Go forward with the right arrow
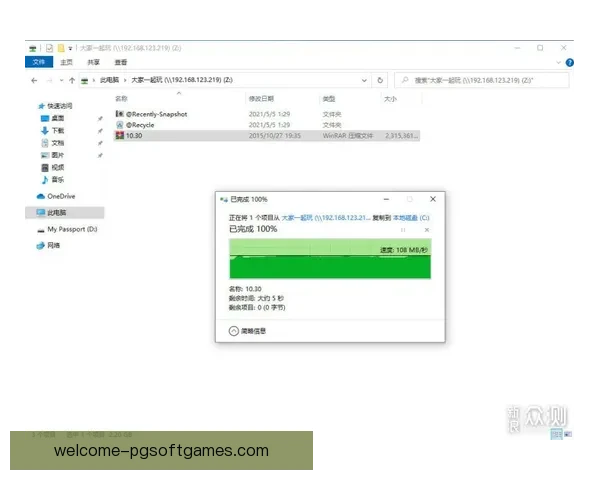 pyautogui.click(x=49, y=80)
